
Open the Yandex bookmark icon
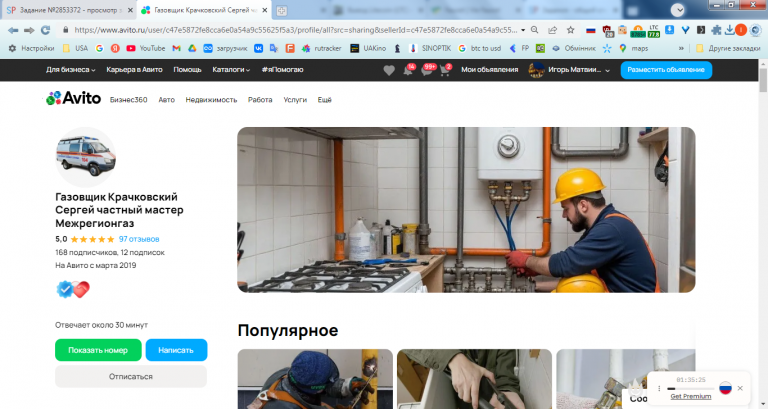(x=115, y=48)
